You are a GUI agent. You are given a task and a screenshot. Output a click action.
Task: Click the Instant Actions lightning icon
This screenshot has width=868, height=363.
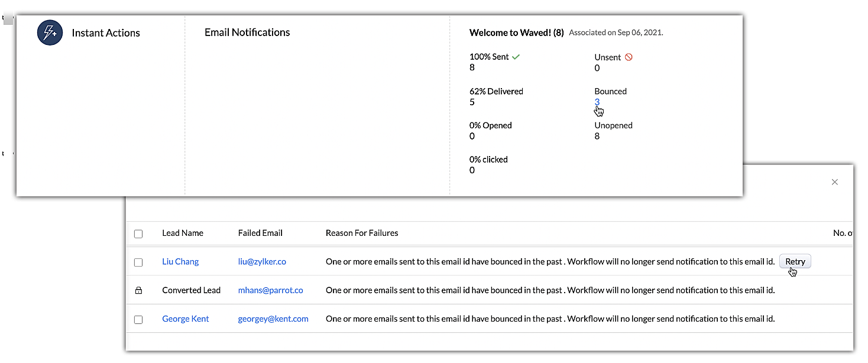pos(50,33)
